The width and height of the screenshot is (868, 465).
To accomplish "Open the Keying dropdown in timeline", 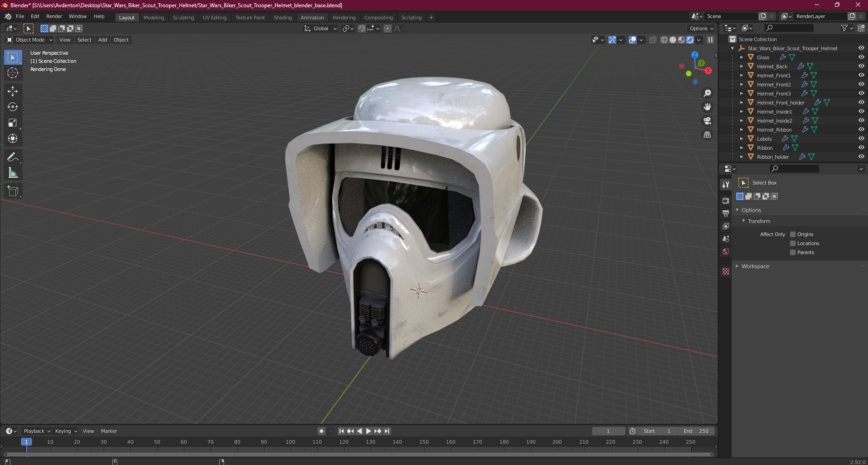I will [x=66, y=431].
